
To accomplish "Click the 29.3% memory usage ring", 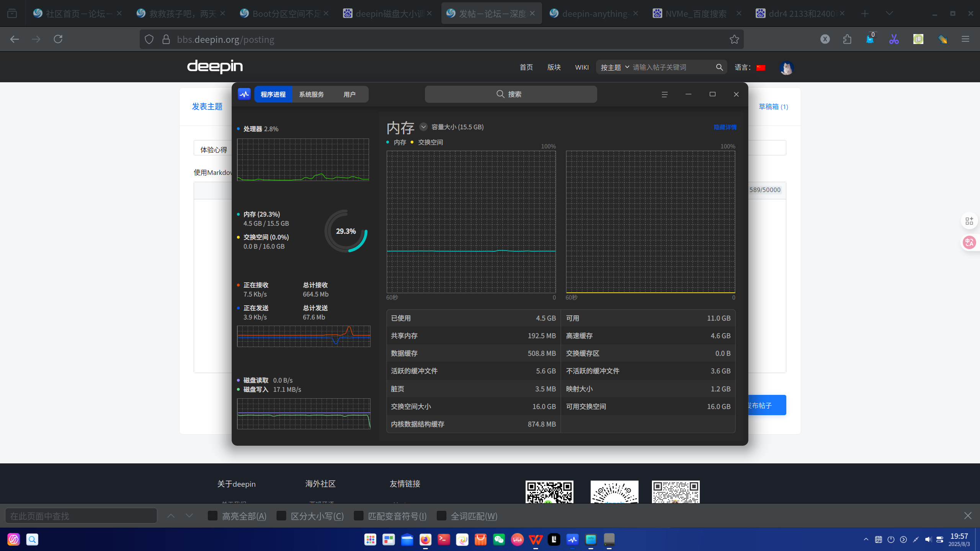I will click(346, 231).
